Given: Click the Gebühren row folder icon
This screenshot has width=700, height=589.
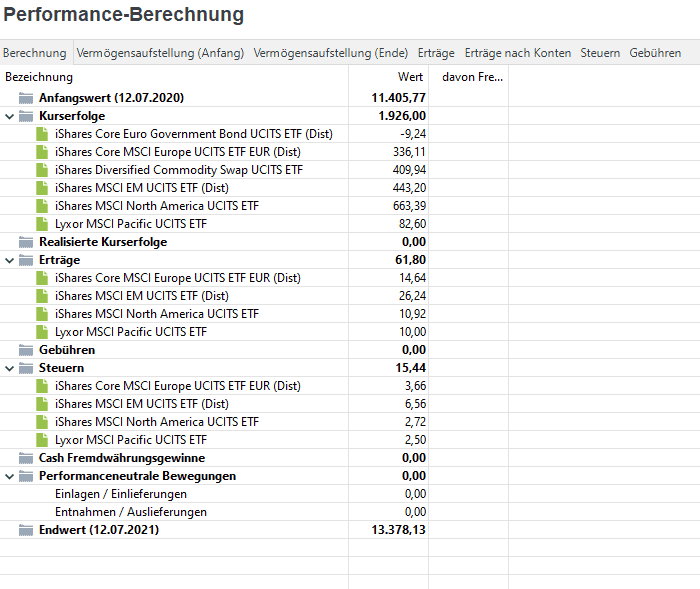Looking at the screenshot, I should pyautogui.click(x=26, y=350).
